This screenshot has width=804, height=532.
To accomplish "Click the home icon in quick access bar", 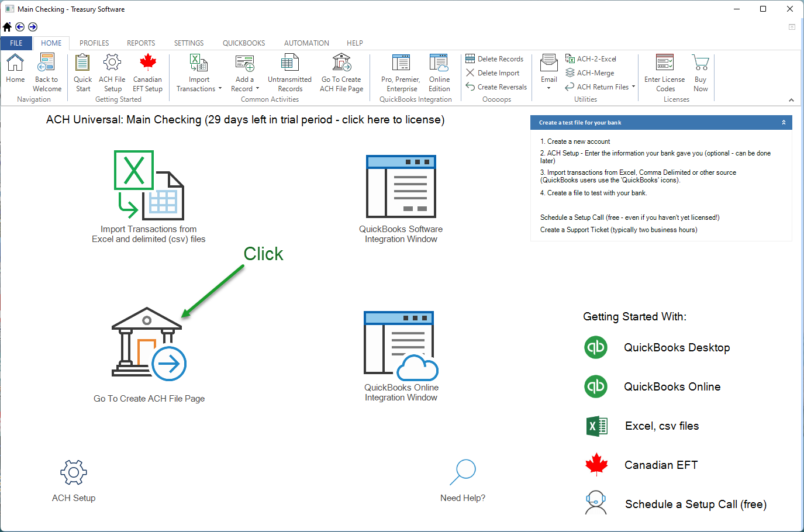I will pyautogui.click(x=7, y=27).
